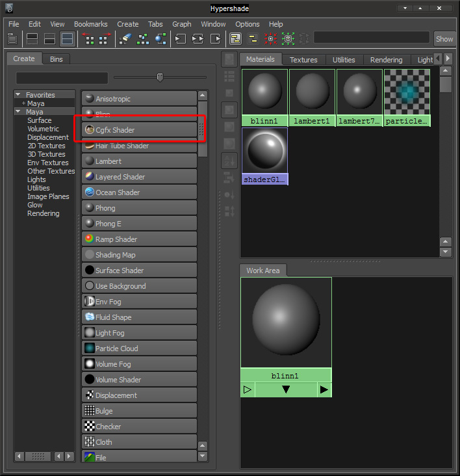Create an Anisotropic shader
460x476 pixels.
pos(139,99)
